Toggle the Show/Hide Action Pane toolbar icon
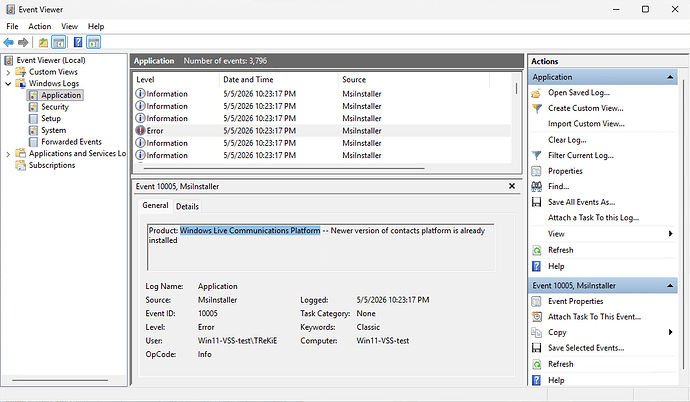Viewport: 690px width, 402px height. (x=93, y=43)
